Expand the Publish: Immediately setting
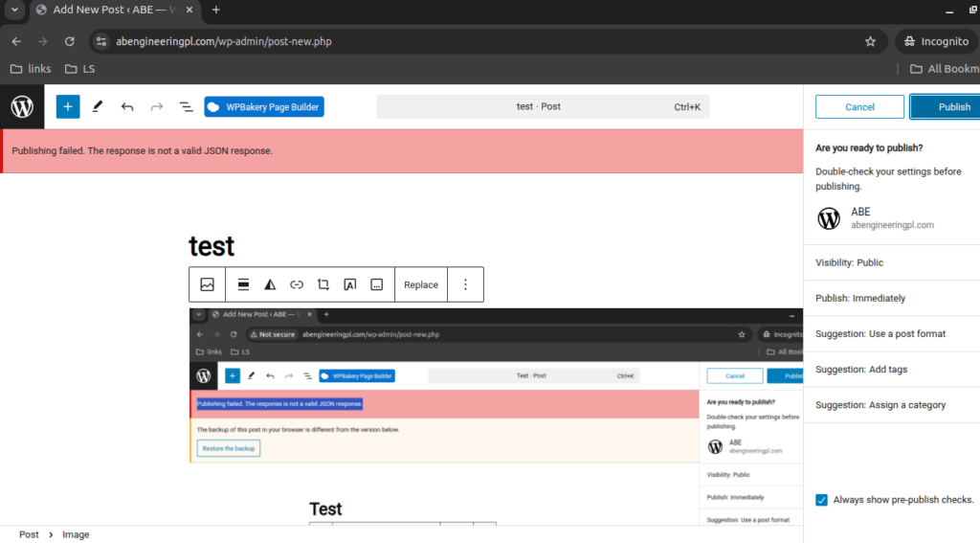Image resolution: width=980 pixels, height=543 pixels. coord(859,298)
